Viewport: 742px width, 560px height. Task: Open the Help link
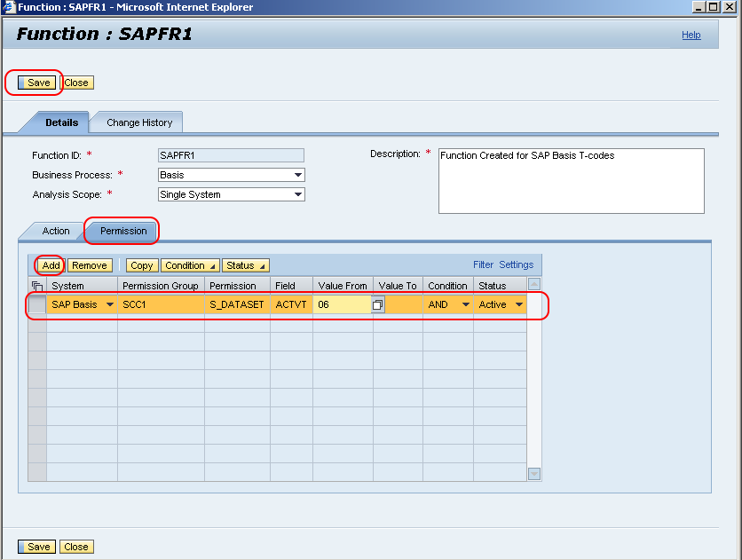click(x=691, y=35)
